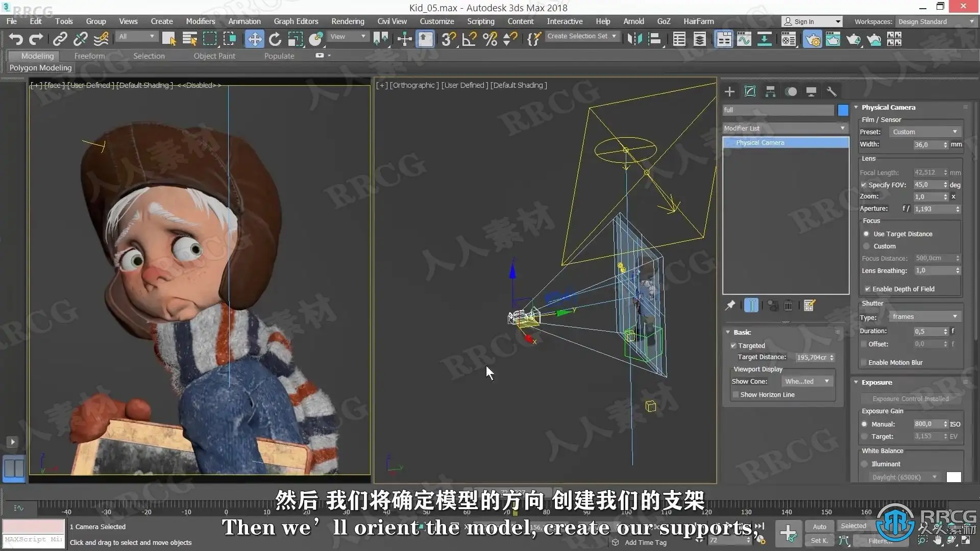This screenshot has height=551, width=980.
Task: Open the Render Setup teapot icon
Action: [x=812, y=39]
